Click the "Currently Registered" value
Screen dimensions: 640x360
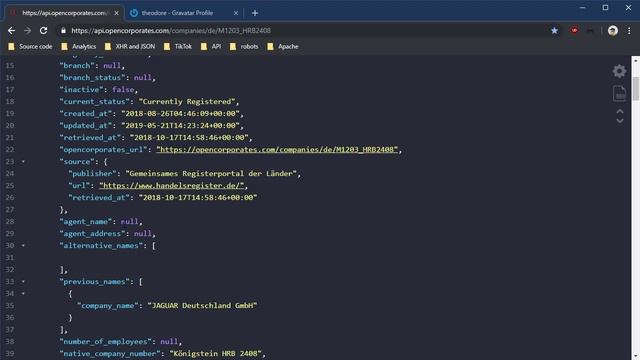(x=187, y=101)
